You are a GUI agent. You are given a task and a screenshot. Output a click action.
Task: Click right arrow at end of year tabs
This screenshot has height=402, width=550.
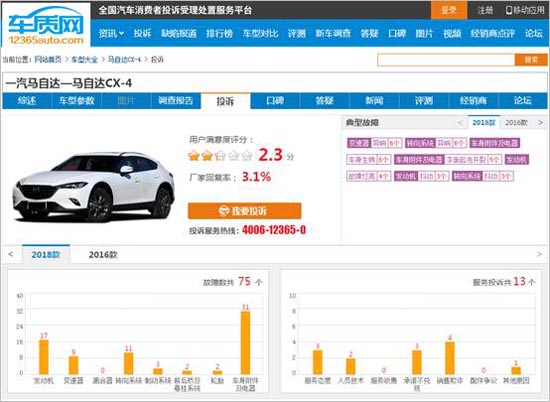(x=539, y=254)
